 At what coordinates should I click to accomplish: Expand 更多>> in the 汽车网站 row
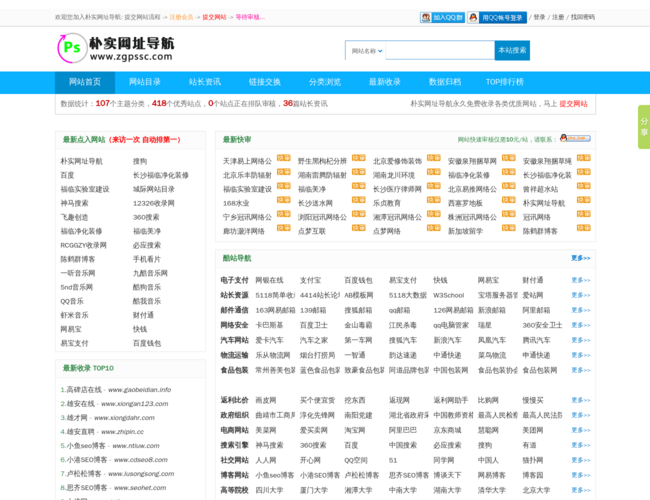pyautogui.click(x=580, y=340)
